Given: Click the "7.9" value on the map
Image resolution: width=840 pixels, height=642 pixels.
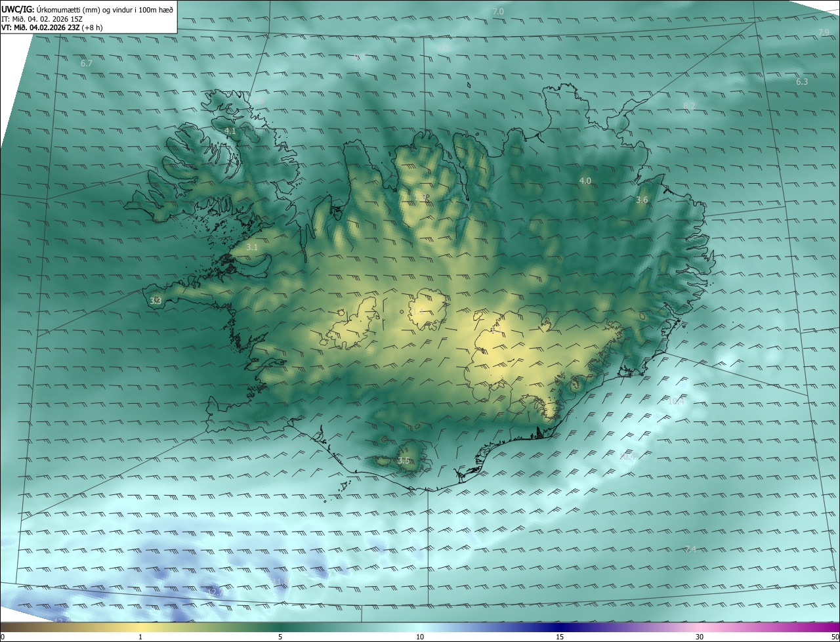Looking at the screenshot, I should [x=824, y=33].
